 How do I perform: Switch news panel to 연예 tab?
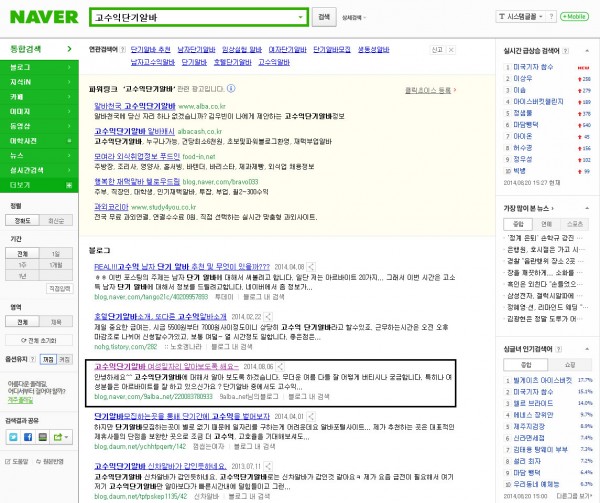tap(546, 224)
